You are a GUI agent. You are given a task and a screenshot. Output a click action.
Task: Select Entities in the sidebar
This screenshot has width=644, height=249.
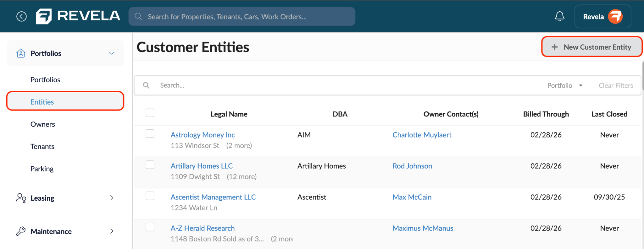tap(65, 101)
